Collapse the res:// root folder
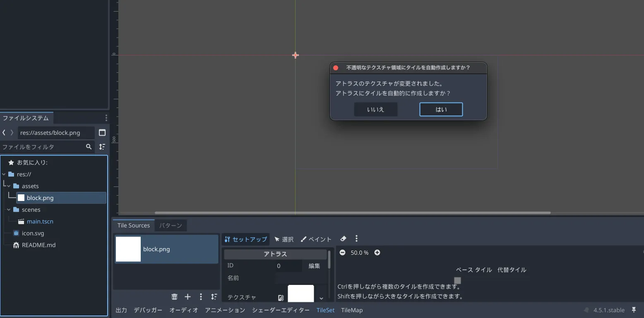The width and height of the screenshot is (644, 318). click(x=4, y=175)
